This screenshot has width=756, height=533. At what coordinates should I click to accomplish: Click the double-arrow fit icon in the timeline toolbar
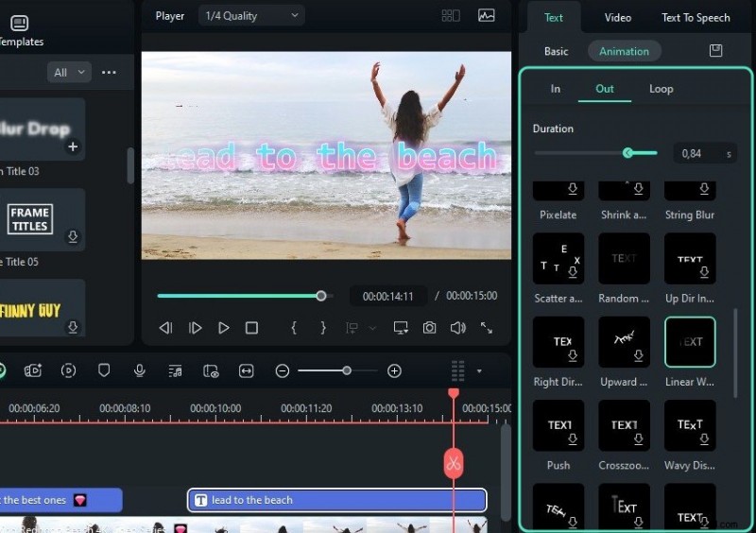click(x=246, y=370)
